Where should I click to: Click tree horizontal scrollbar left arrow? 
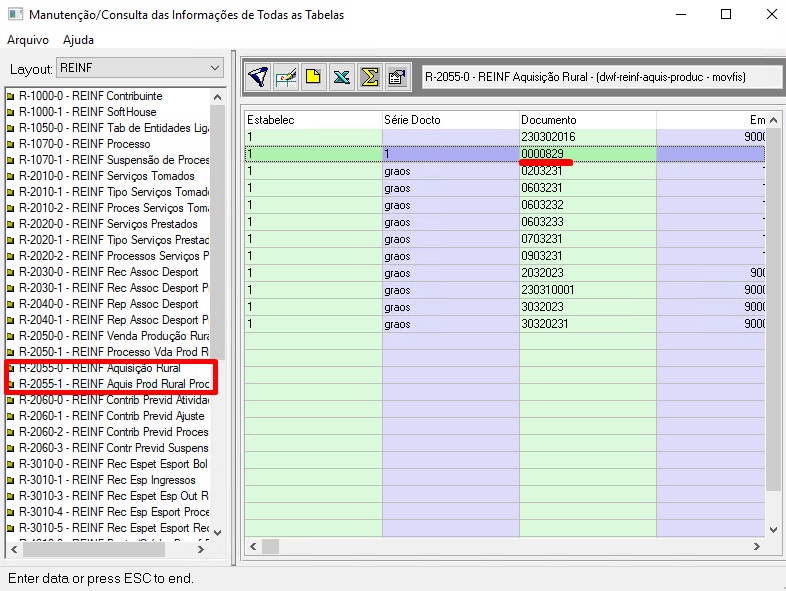pyautogui.click(x=14, y=549)
